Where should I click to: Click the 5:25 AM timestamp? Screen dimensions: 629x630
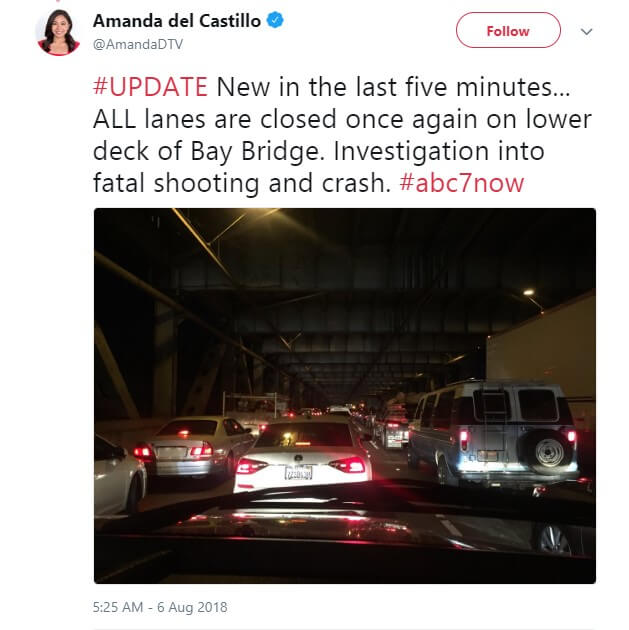point(118,607)
